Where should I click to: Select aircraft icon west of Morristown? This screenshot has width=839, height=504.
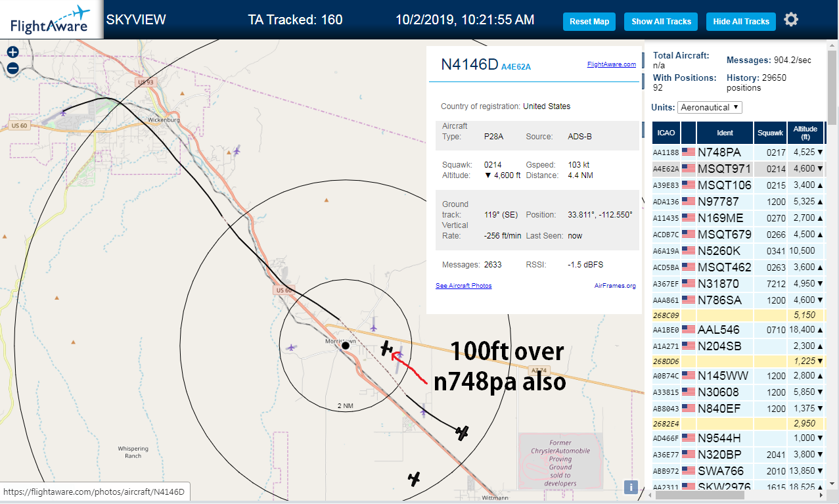tap(291, 347)
